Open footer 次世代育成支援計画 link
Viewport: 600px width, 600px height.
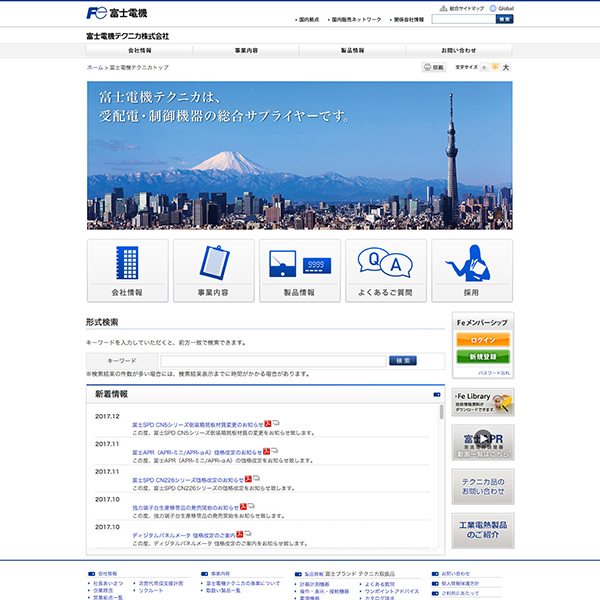pyautogui.click(x=161, y=583)
